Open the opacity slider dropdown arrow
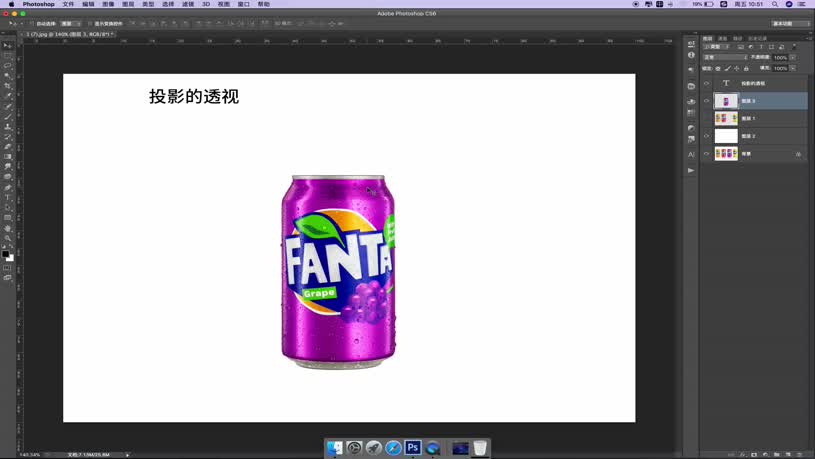This screenshot has width=815, height=459. coord(793,58)
